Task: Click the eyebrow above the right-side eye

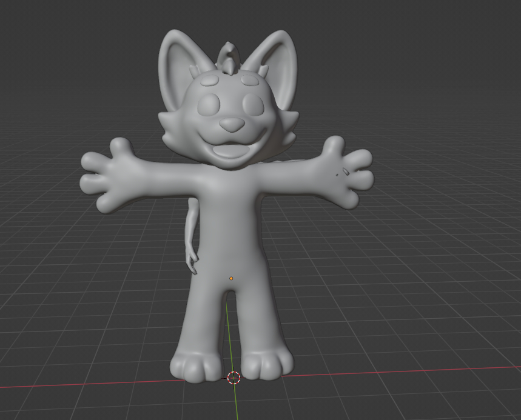Action: (247, 79)
